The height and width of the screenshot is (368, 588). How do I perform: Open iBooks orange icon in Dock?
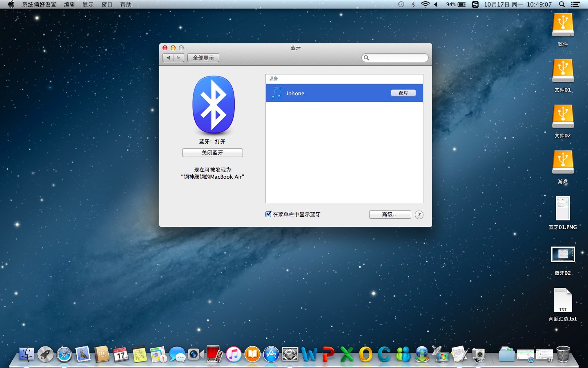(x=252, y=354)
